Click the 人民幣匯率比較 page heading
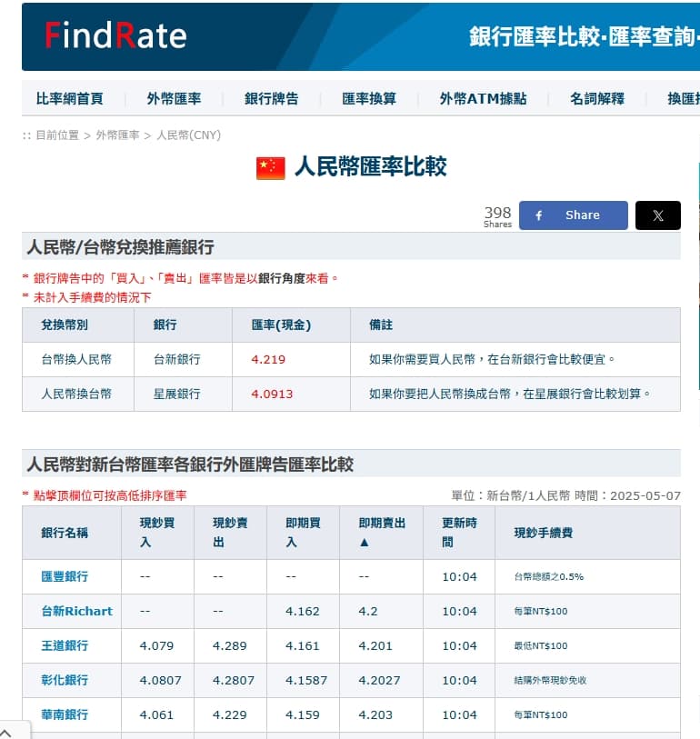This screenshot has height=739, width=700. point(371,166)
